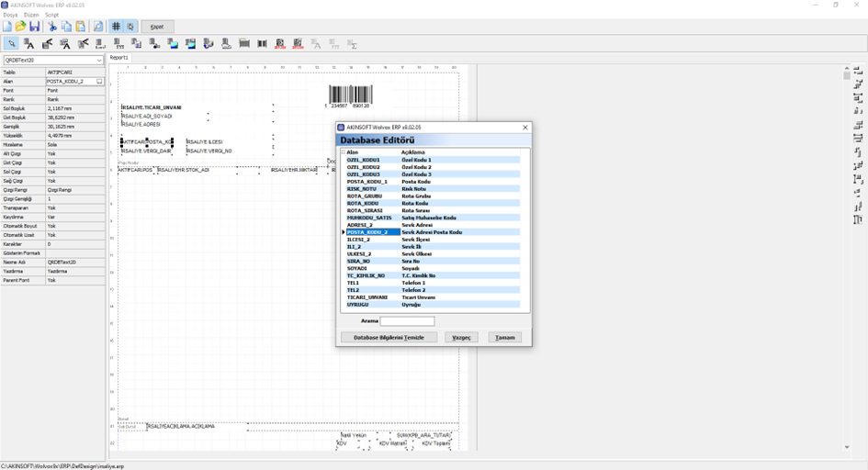
Task: Cut the selection with the scissors icon
Action: [x=52, y=27]
